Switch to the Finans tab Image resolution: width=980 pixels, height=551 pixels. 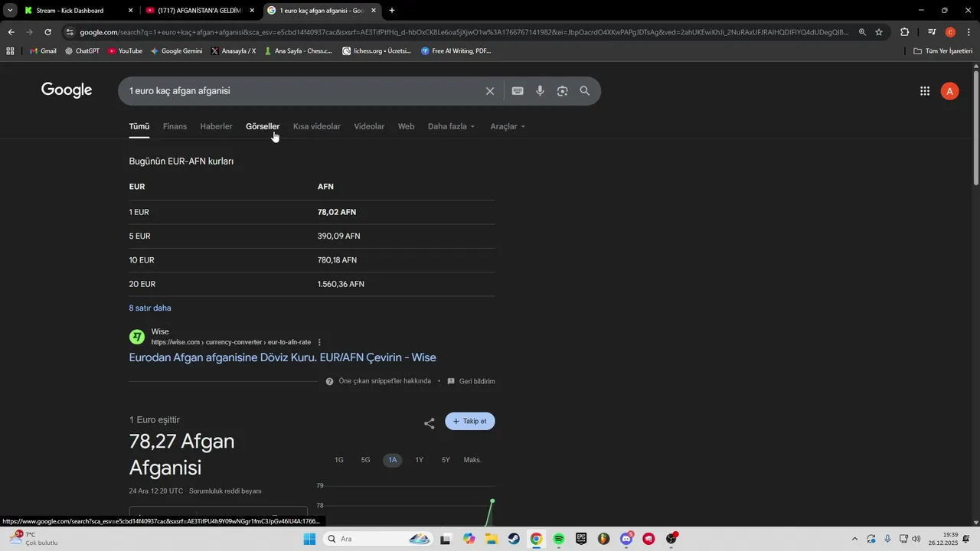point(175,126)
